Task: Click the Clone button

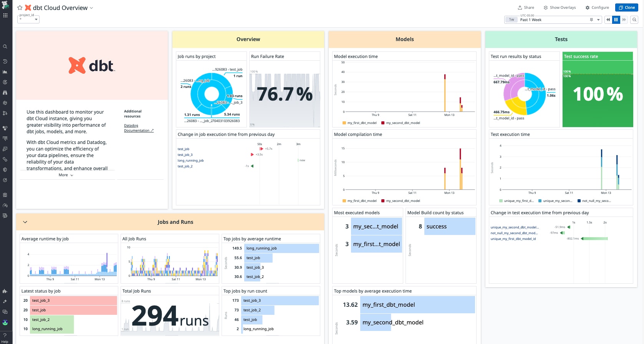Action: (626, 8)
